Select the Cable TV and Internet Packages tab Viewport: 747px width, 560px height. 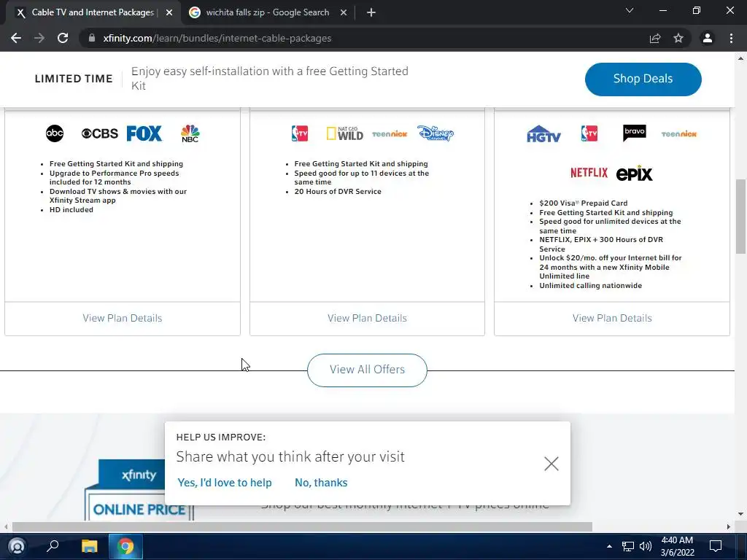click(x=93, y=12)
